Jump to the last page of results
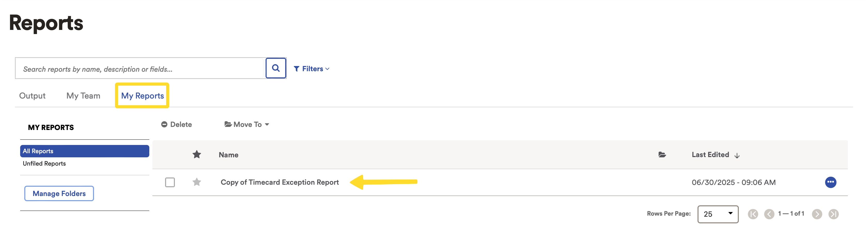The width and height of the screenshot is (868, 228). [833, 214]
